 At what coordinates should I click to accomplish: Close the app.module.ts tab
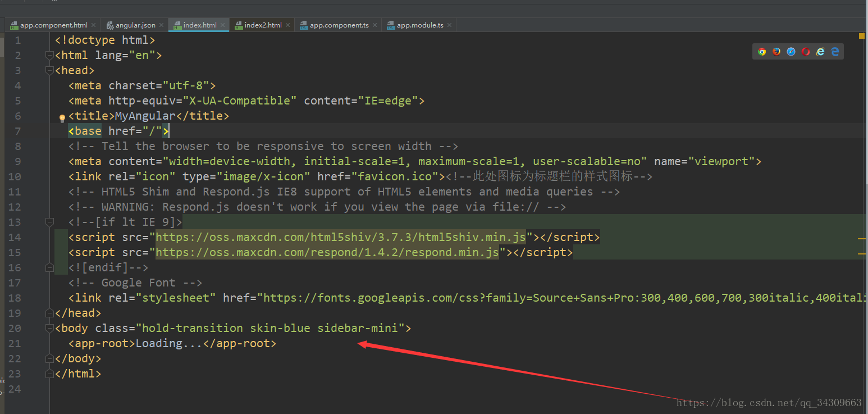click(450, 25)
